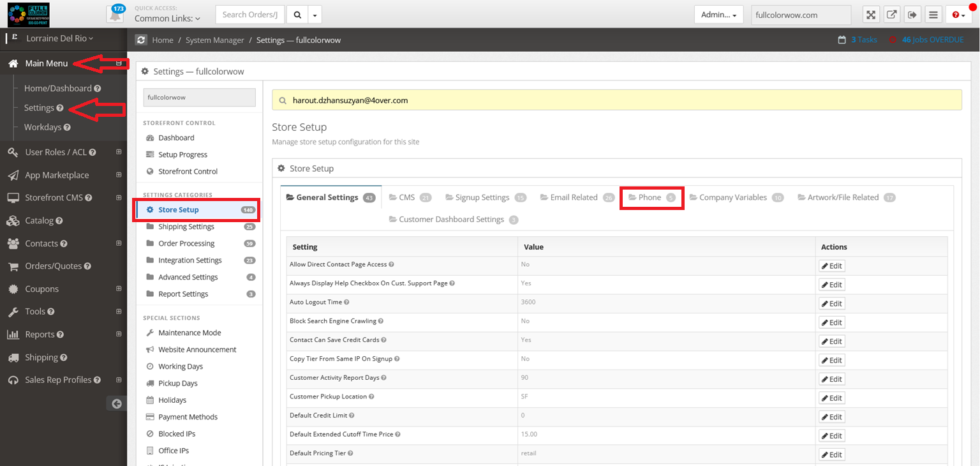The height and width of the screenshot is (466, 980).
Task: Open the Storefront Control settings link
Action: point(188,171)
